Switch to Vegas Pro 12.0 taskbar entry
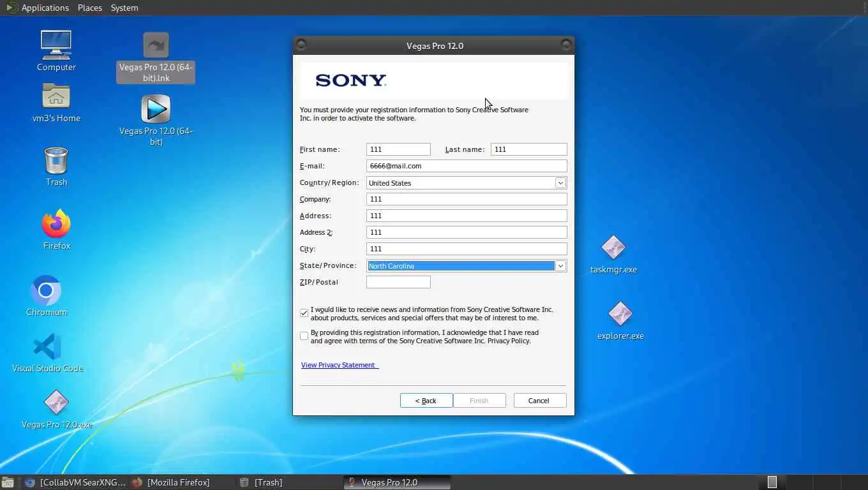 pos(397,482)
